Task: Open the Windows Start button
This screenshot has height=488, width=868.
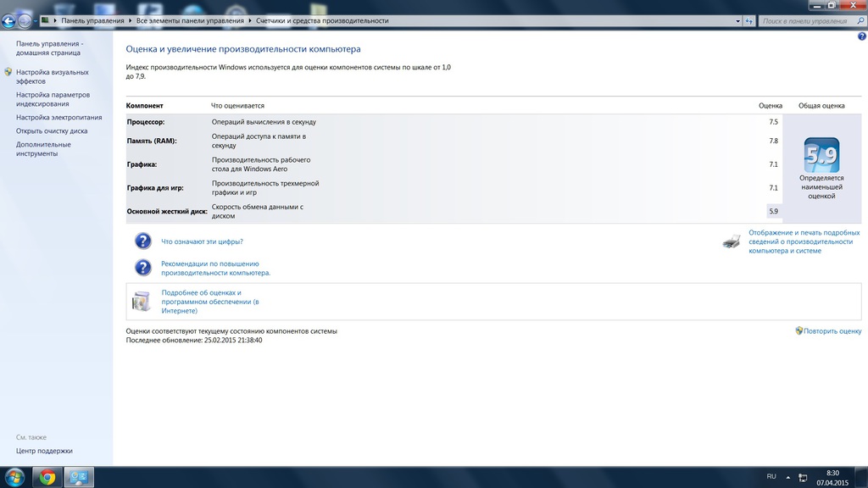Action: tap(14, 477)
